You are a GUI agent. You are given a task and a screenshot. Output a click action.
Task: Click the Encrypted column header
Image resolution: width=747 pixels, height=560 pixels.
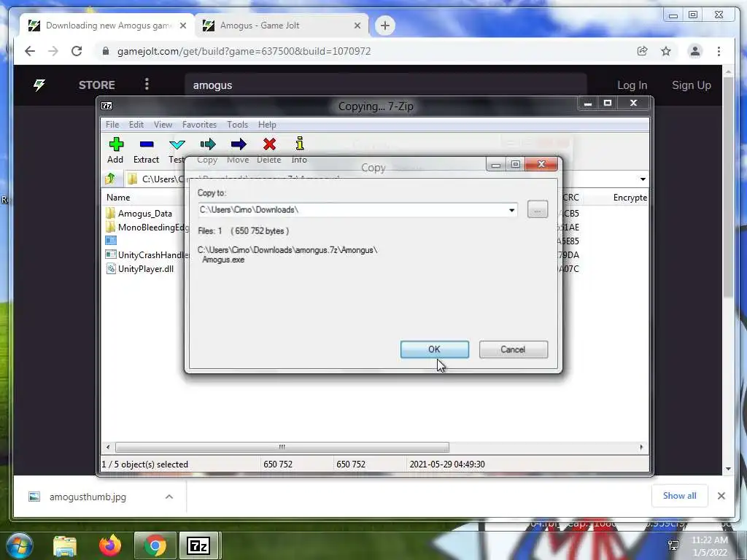630,197
